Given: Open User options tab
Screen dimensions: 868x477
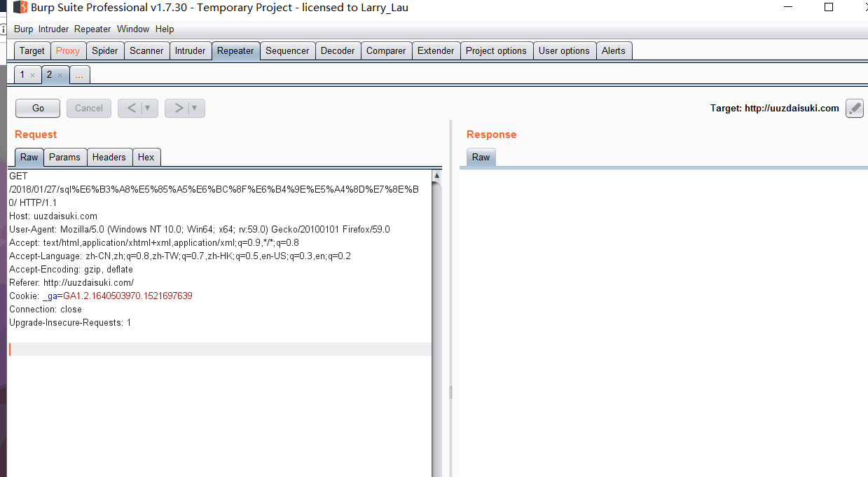Looking at the screenshot, I should pos(564,50).
